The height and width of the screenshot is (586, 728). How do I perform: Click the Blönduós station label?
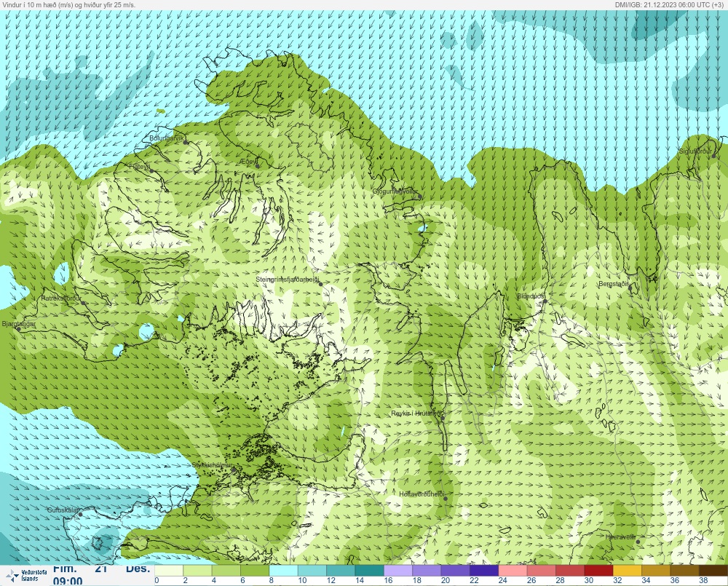point(531,296)
